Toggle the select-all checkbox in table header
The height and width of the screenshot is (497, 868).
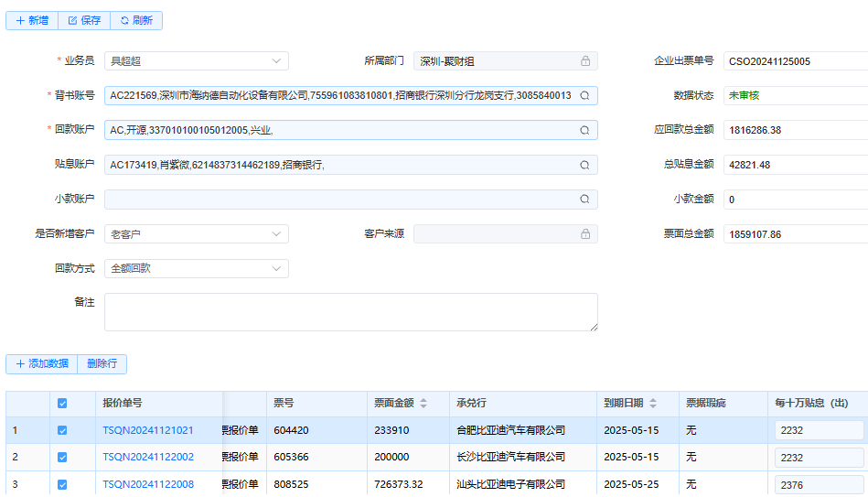click(x=62, y=404)
